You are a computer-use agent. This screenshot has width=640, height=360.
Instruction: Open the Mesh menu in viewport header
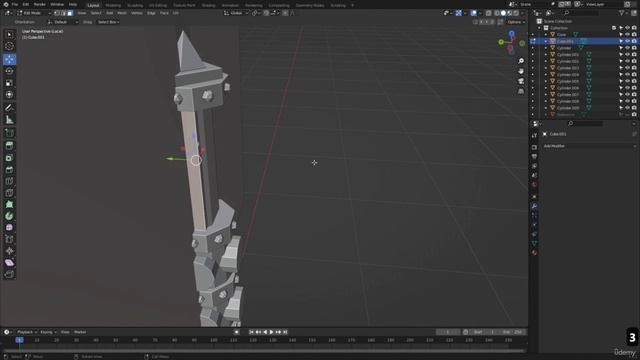(122, 13)
